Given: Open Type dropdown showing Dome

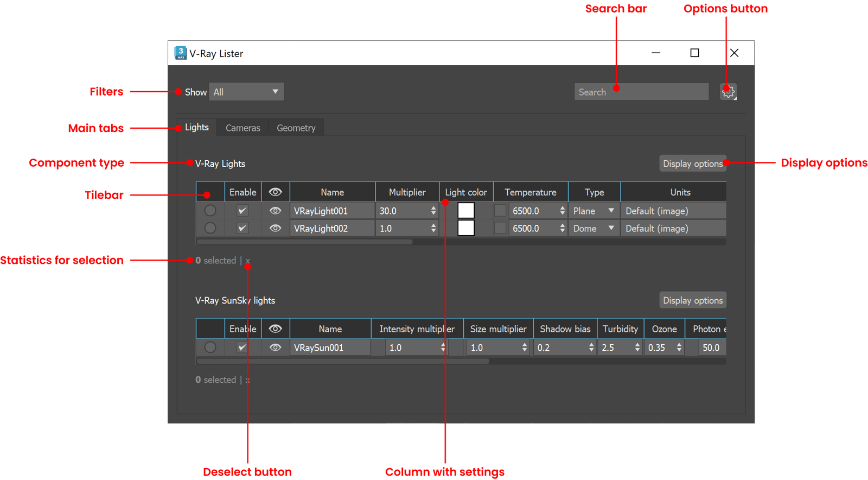Looking at the screenshot, I should (x=594, y=229).
